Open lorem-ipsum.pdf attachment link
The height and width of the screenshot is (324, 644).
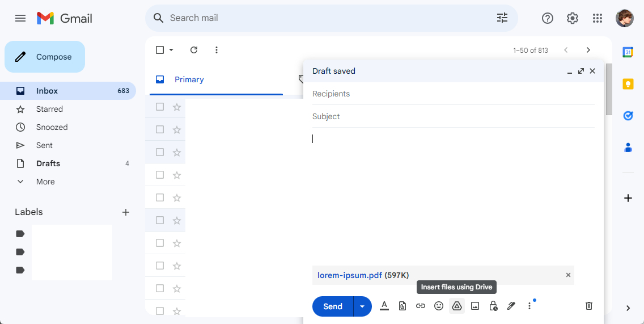coord(350,275)
